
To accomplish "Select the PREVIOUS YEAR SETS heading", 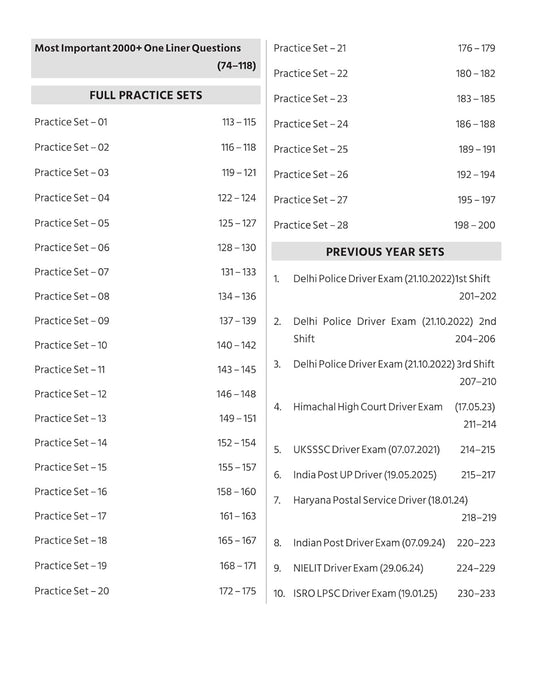I will click(x=386, y=252).
